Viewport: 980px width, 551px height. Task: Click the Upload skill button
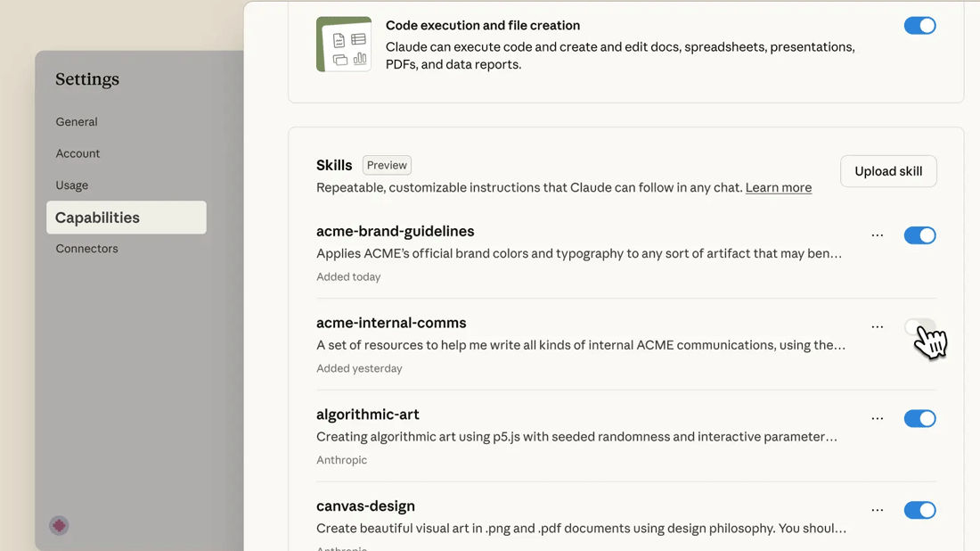[x=888, y=171]
